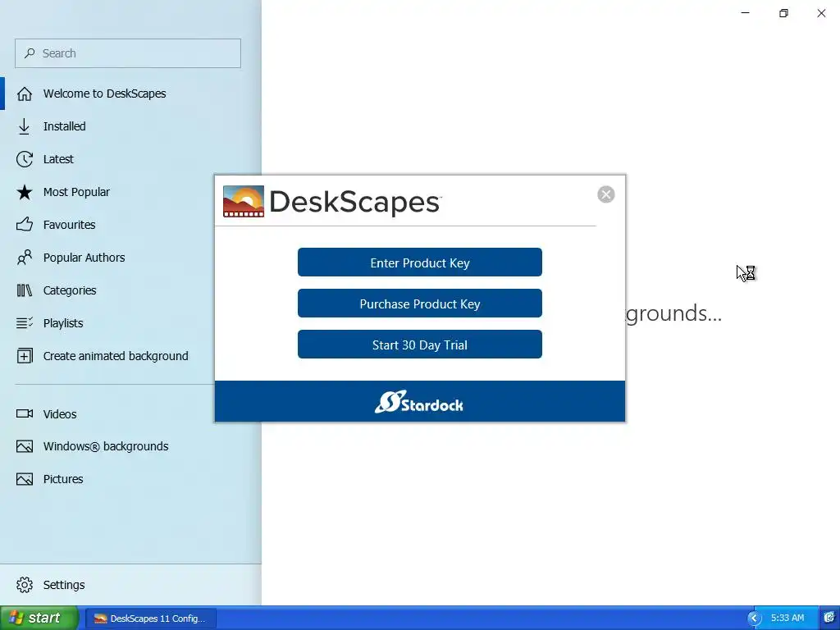Open the Pictures label in sidebar
The width and height of the screenshot is (840, 630).
[63, 479]
